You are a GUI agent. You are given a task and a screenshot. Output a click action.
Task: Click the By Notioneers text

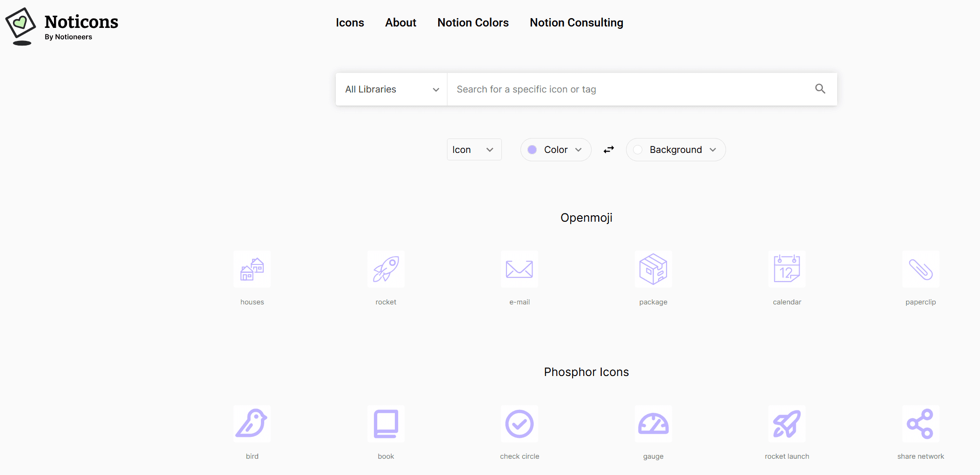68,37
